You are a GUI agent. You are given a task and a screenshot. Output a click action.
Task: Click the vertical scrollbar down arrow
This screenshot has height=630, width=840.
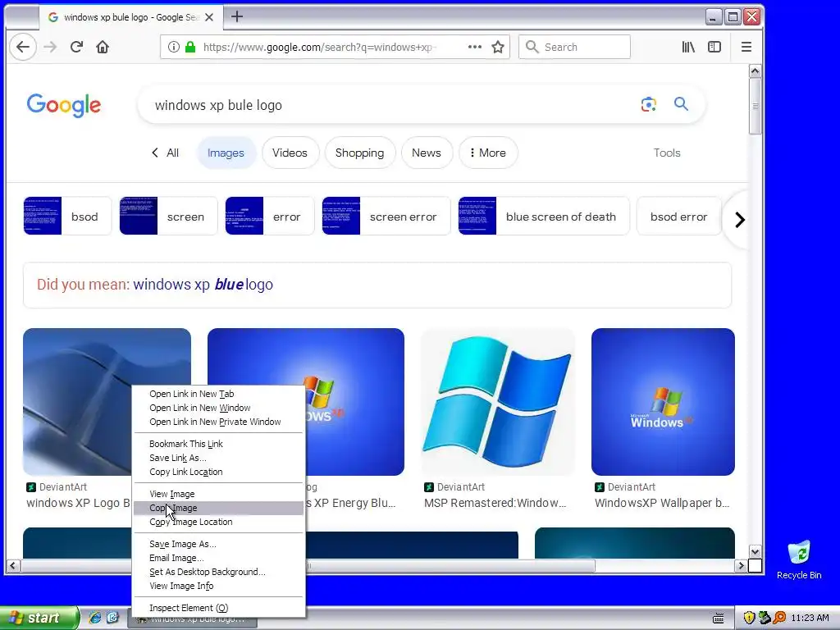pos(755,552)
